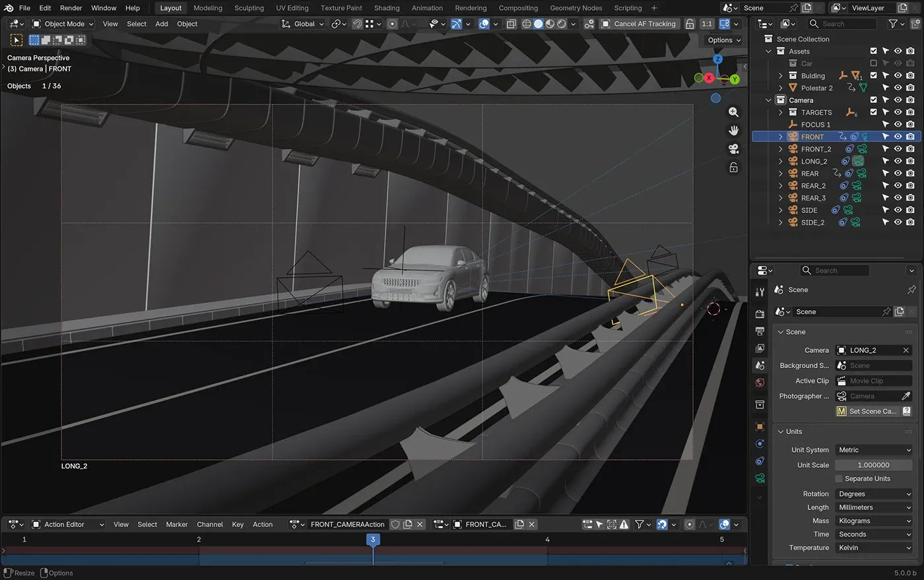Click the lock camera to view padlock icon
Image resolution: width=924 pixels, height=580 pixels.
pos(733,168)
